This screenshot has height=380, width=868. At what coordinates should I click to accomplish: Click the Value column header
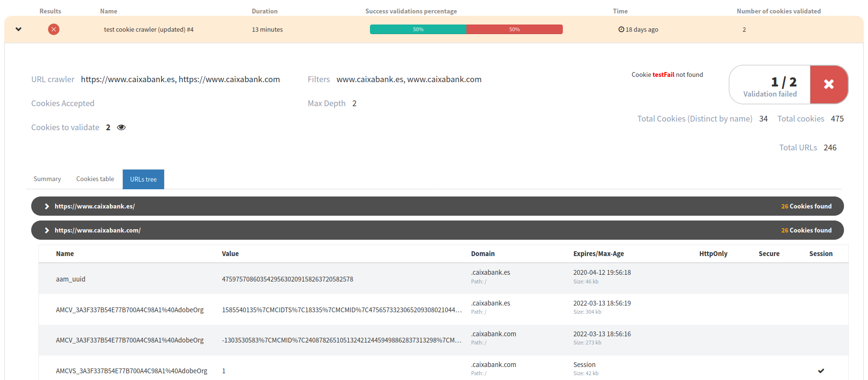tap(230, 254)
